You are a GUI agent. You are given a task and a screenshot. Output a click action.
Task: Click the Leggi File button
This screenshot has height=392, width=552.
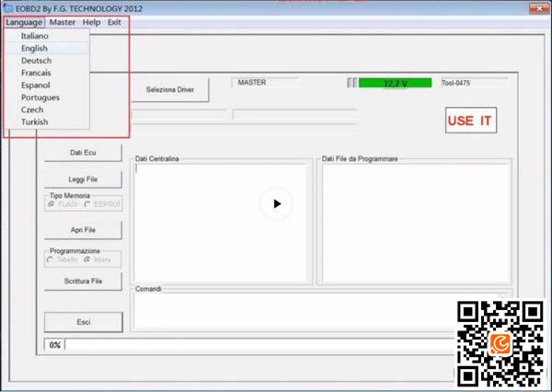click(83, 179)
